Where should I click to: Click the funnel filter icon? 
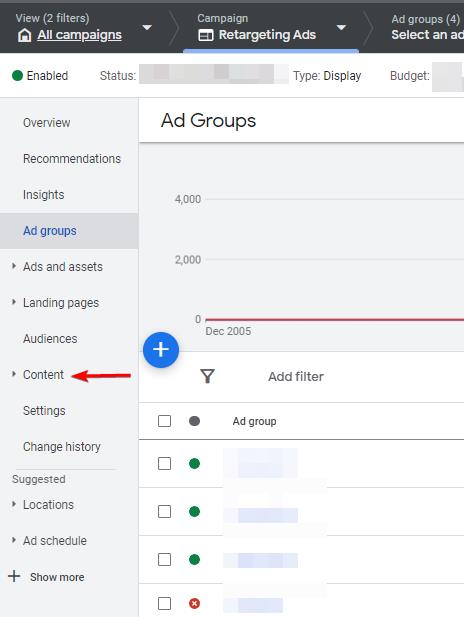pyautogui.click(x=207, y=376)
